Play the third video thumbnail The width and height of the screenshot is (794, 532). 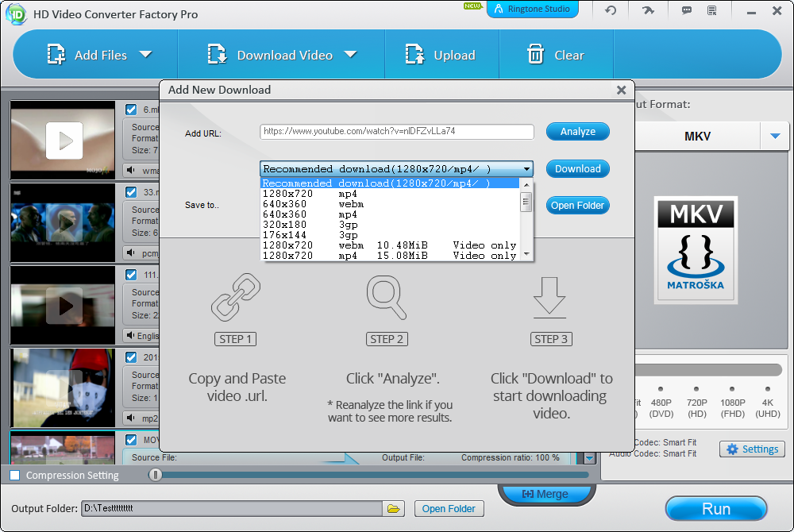pos(64,305)
